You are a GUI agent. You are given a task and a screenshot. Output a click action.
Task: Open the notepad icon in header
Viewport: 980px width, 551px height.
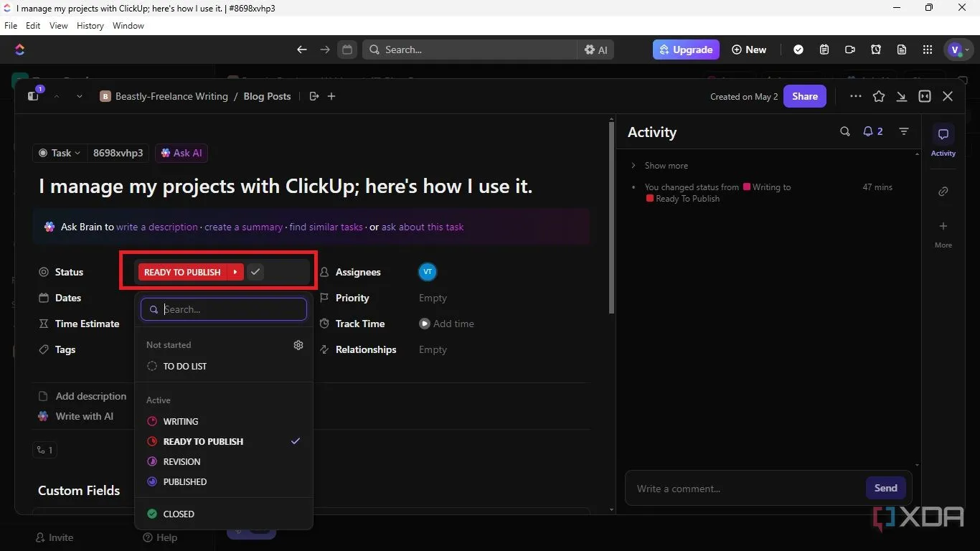[824, 50]
